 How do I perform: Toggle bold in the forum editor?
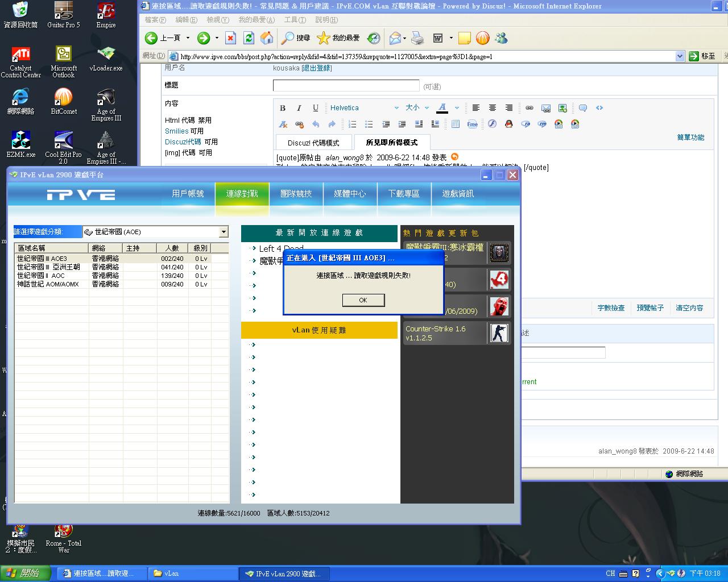click(283, 108)
